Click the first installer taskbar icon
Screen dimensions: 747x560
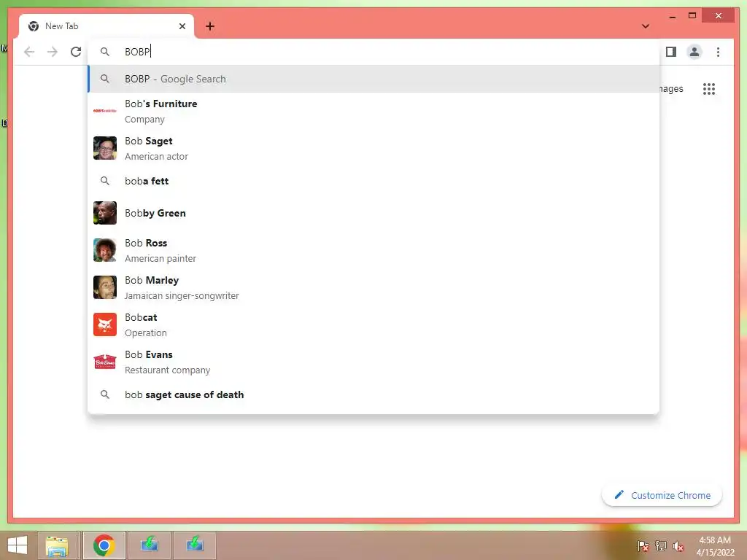[x=149, y=545]
